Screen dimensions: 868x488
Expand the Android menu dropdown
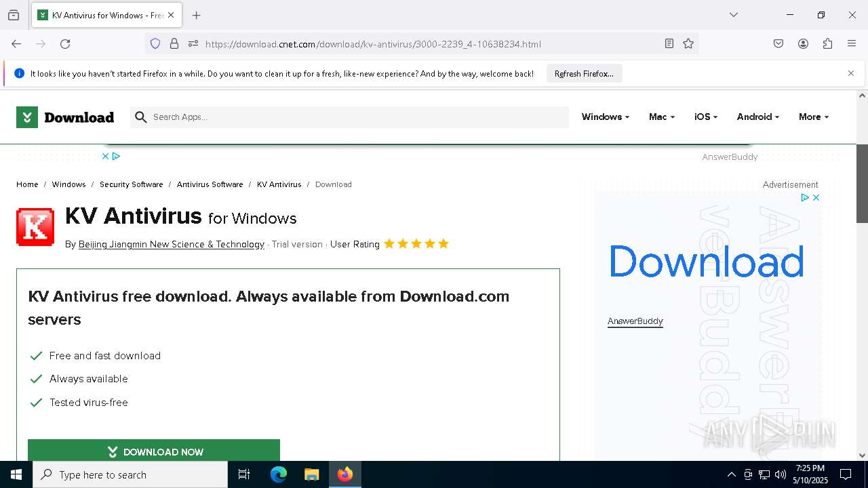[757, 117]
